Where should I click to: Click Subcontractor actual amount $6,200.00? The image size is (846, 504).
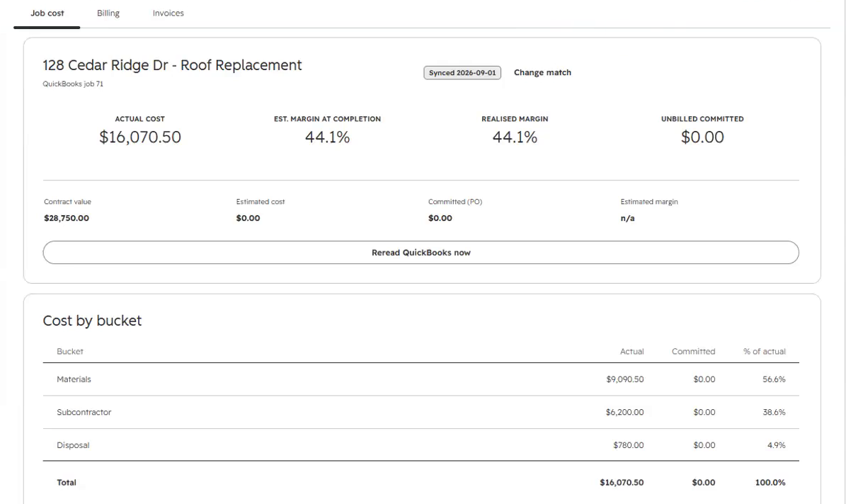click(x=625, y=412)
